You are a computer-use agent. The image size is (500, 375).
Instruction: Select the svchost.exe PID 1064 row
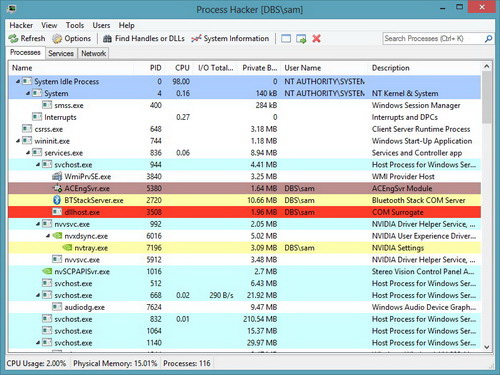click(x=244, y=331)
